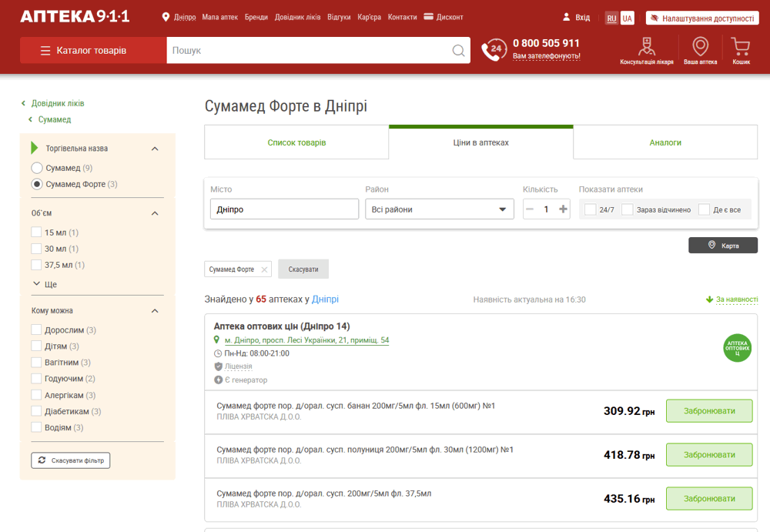Click the shield icon beside Ліцензія

click(218, 366)
